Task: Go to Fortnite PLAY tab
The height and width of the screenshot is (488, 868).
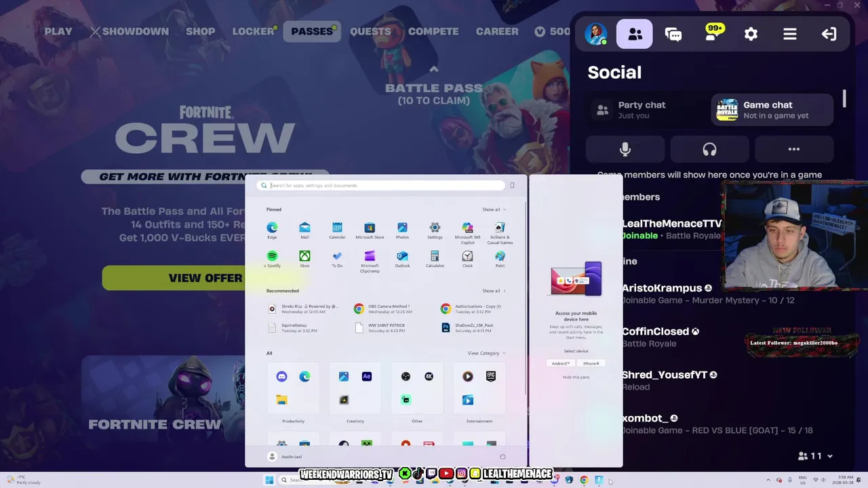Action: pyautogui.click(x=58, y=31)
